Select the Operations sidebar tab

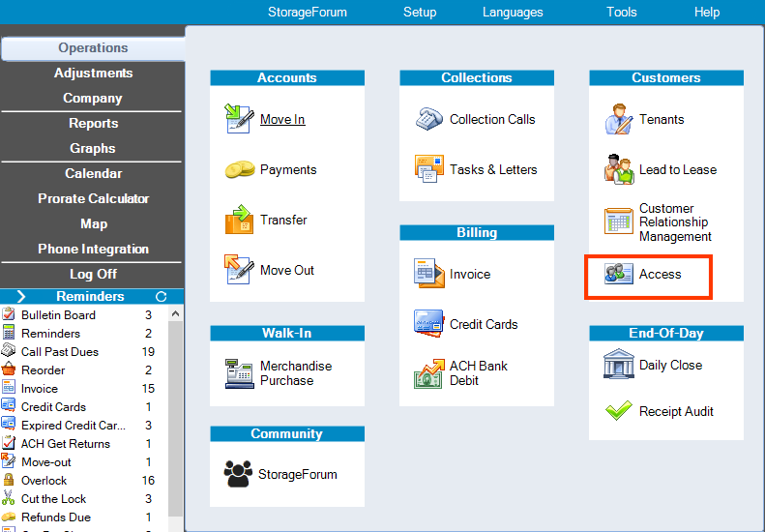pos(93,48)
